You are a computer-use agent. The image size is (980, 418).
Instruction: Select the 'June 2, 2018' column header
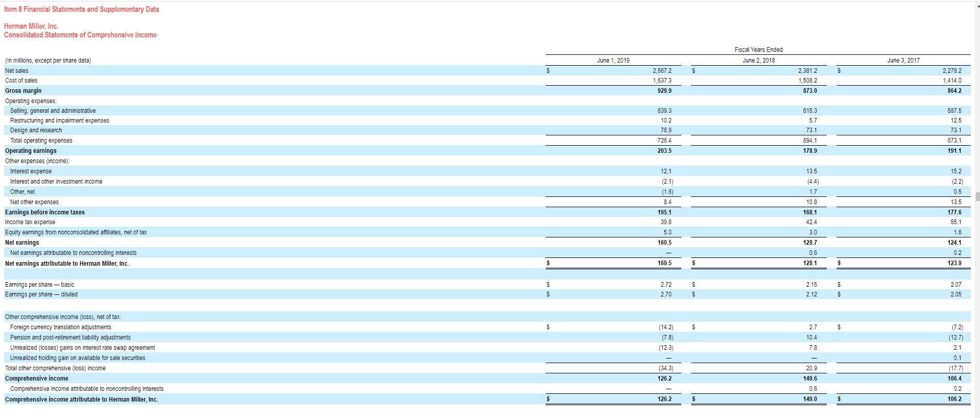click(x=759, y=61)
